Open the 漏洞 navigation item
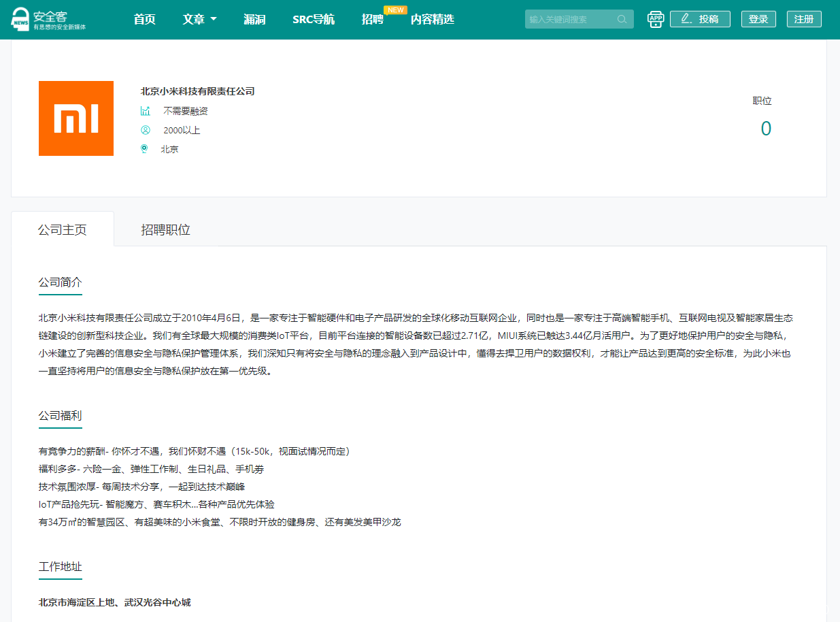The height and width of the screenshot is (622, 840). point(254,19)
